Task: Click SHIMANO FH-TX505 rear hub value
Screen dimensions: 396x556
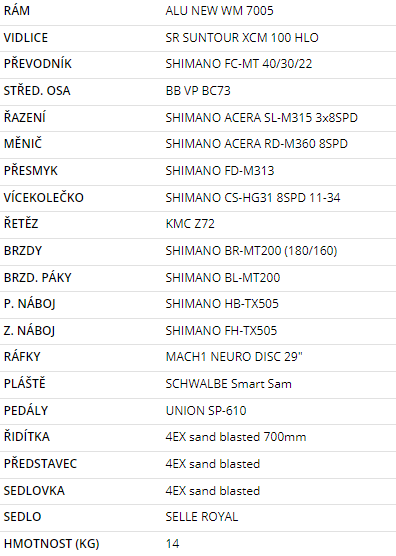Action: click(221, 331)
